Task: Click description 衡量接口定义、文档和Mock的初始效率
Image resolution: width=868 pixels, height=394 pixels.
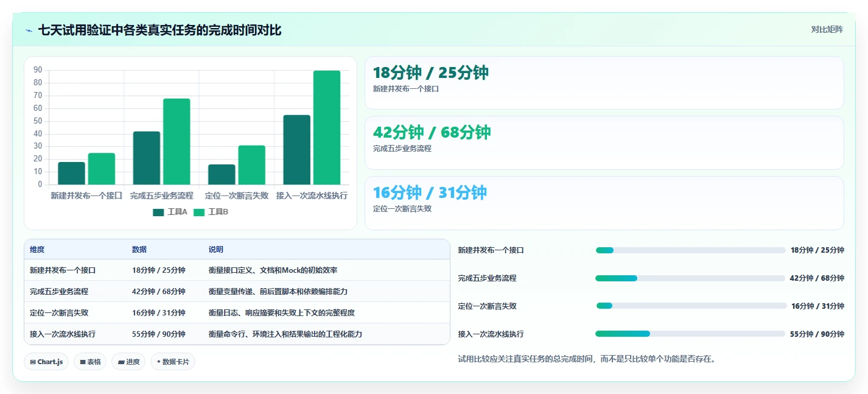Action: pyautogui.click(x=273, y=270)
